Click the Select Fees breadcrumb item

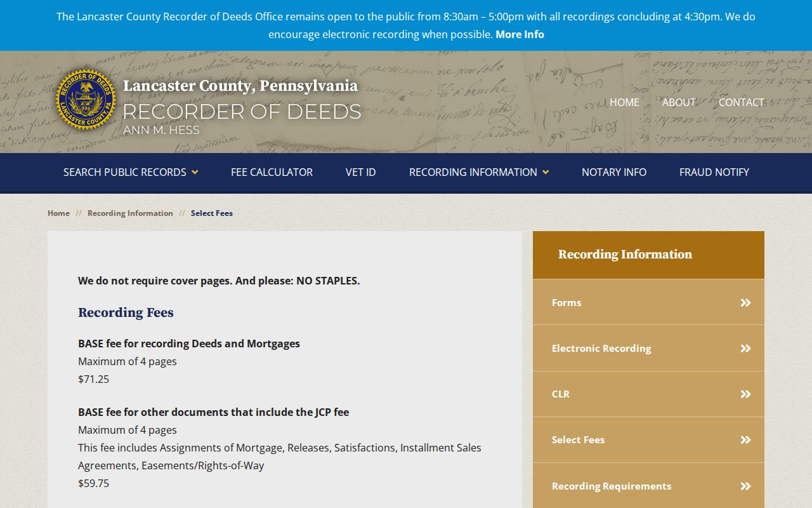point(212,213)
